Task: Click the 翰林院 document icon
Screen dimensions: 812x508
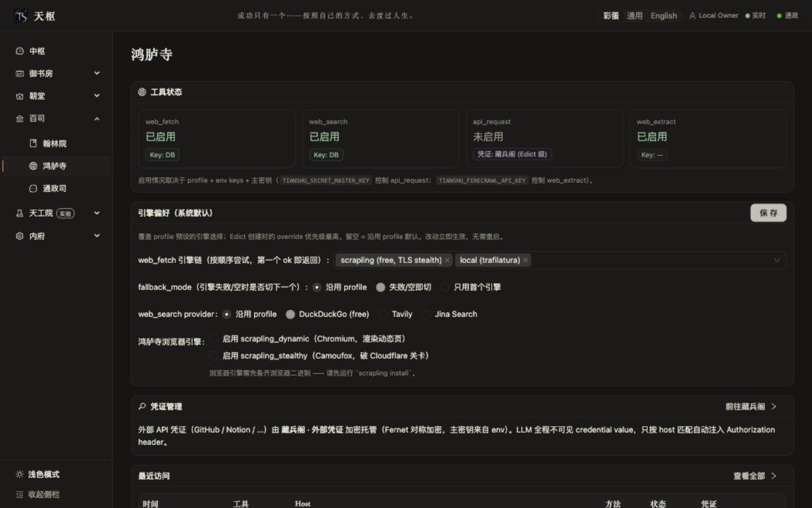Action: coord(33,143)
